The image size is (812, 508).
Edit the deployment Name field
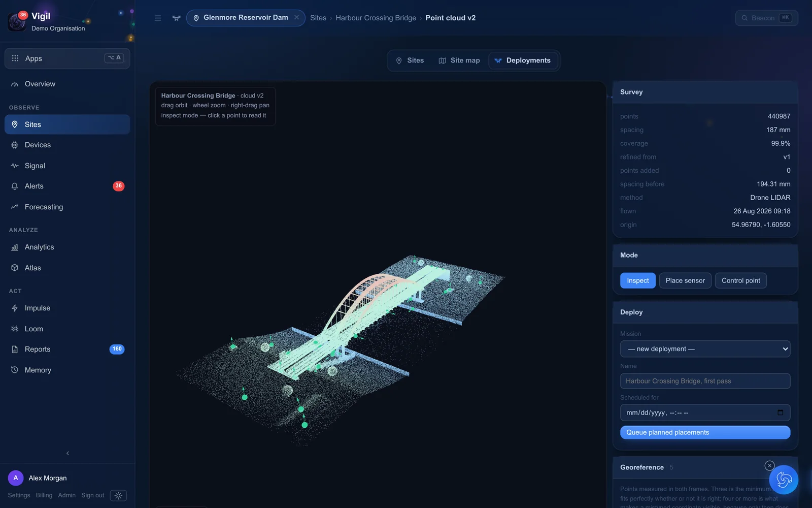705,381
